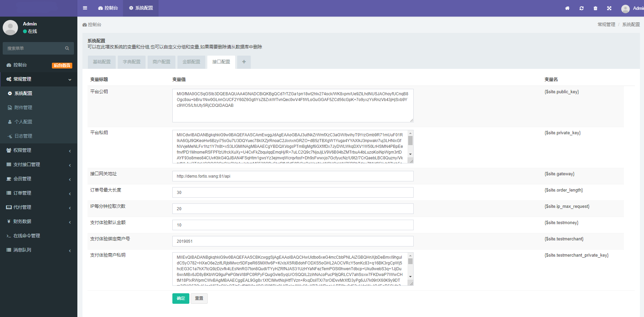Viewport: 644px width, 317px height.
Task: Open the 在线命令管理 sidebar item
Action: (26, 236)
